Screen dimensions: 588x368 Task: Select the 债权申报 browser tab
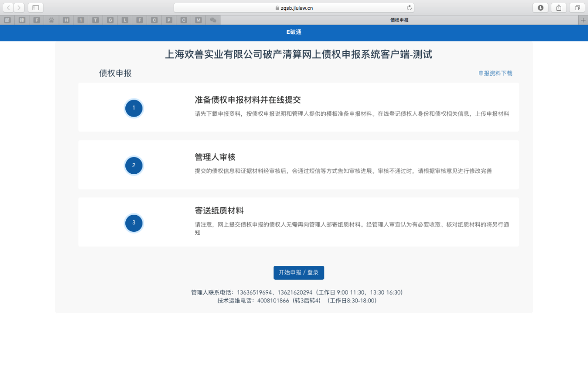coord(399,20)
